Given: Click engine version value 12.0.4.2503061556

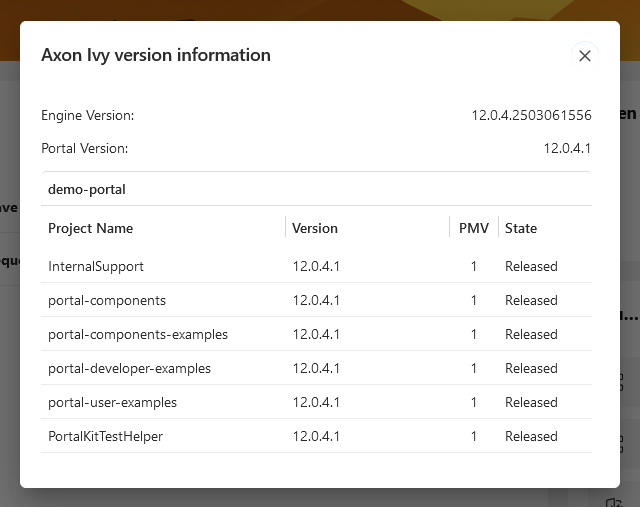Looking at the screenshot, I should click(x=531, y=115).
